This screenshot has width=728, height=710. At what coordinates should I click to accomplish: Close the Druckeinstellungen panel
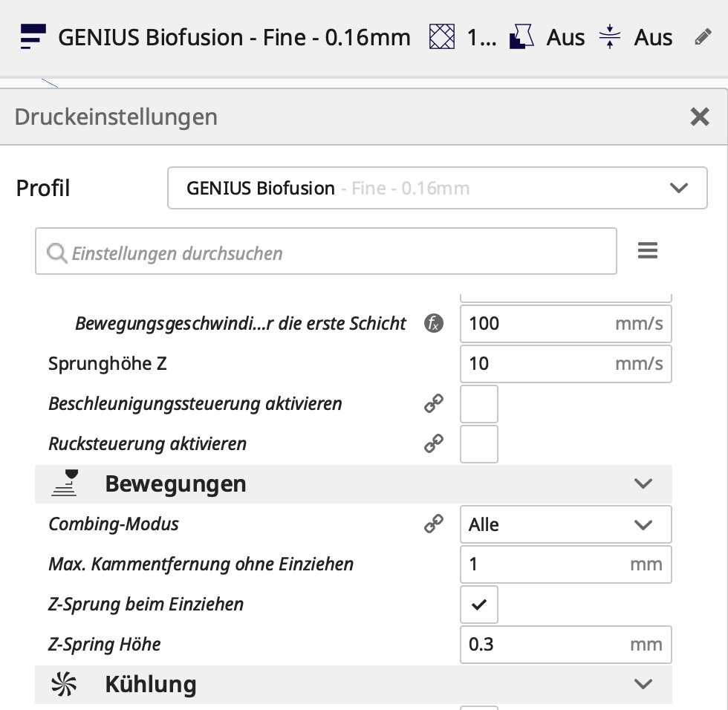(x=700, y=117)
